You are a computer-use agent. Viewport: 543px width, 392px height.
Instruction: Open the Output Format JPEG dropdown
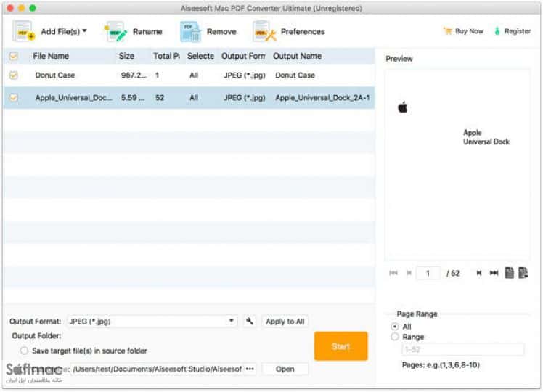point(152,321)
